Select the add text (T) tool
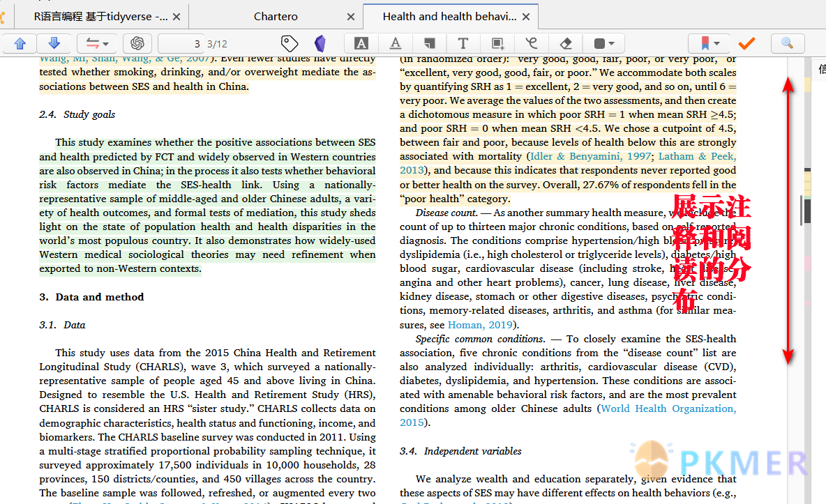This screenshot has width=826, height=504. point(463,43)
